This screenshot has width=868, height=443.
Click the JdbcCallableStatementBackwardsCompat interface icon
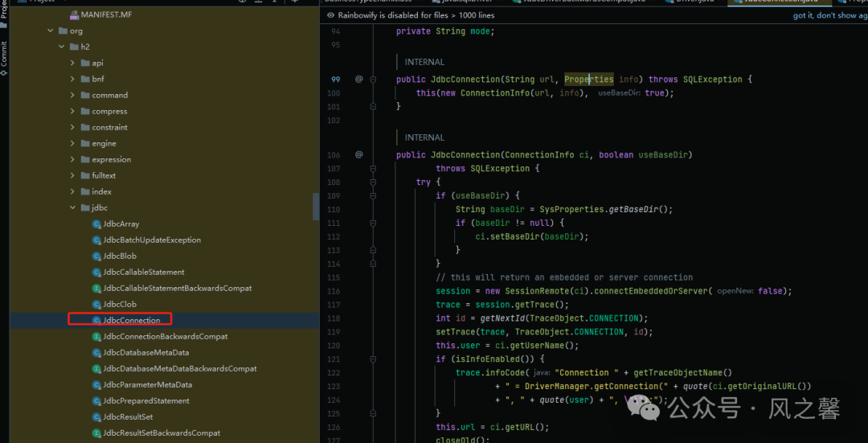tap(96, 289)
